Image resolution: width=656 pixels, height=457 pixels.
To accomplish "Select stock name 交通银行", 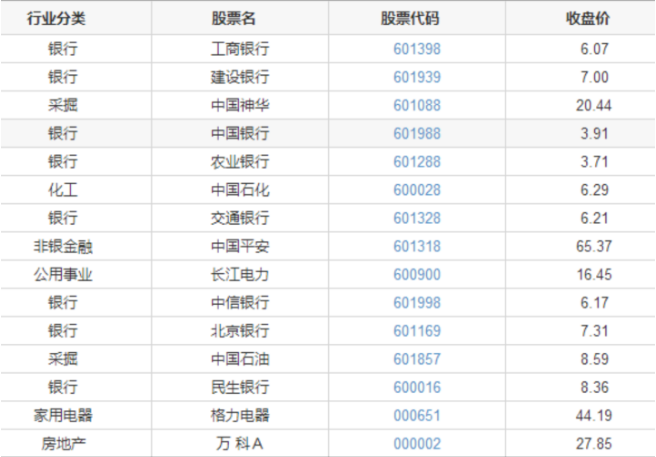I will pos(240,218).
